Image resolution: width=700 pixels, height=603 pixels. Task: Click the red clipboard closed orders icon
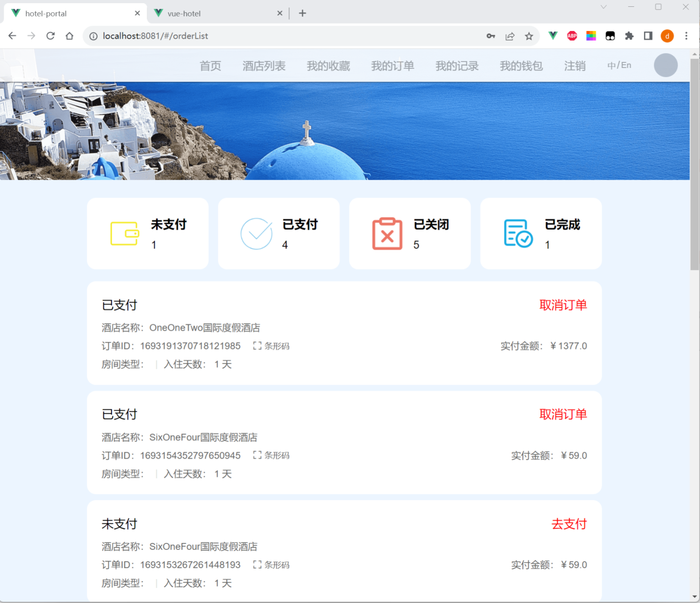387,233
